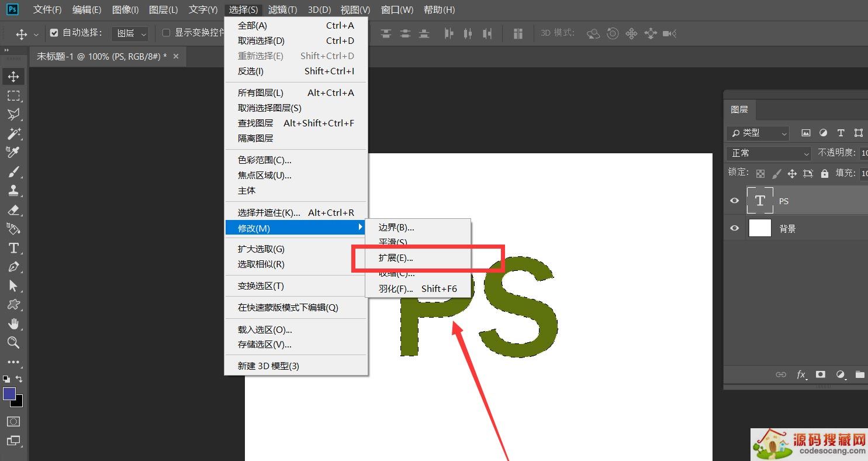The width and height of the screenshot is (868, 461).
Task: Toggle the Show Transform Controls checkbox
Action: [x=166, y=33]
